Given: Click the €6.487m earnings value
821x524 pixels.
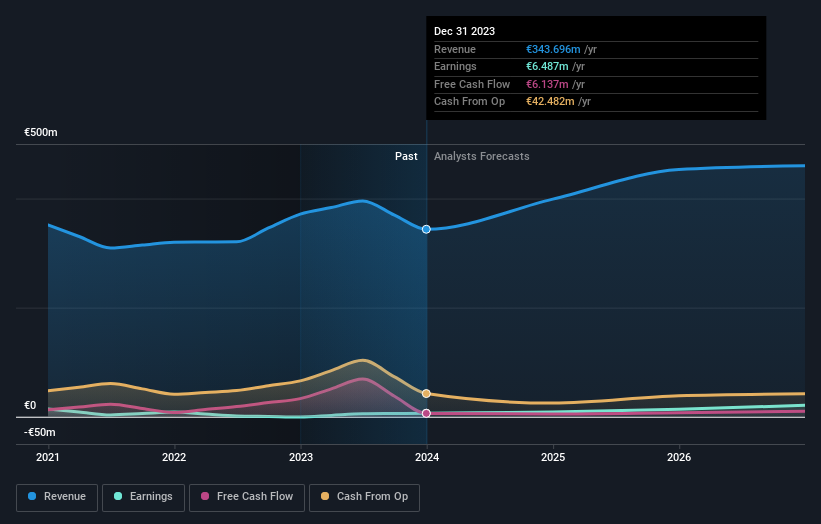Looking at the screenshot, I should click(x=547, y=66).
